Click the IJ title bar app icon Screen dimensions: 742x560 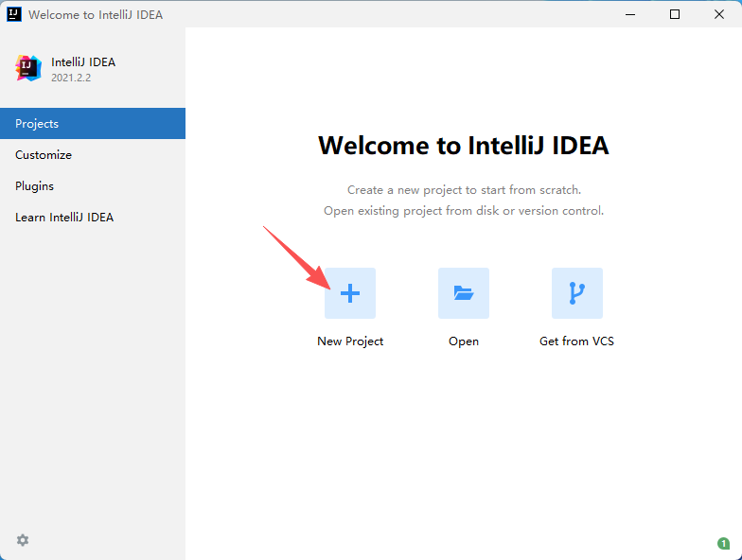coord(13,14)
